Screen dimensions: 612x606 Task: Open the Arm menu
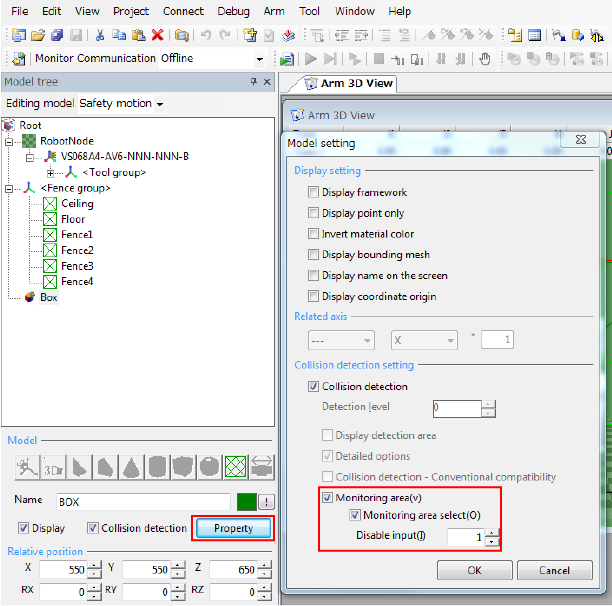coord(273,11)
